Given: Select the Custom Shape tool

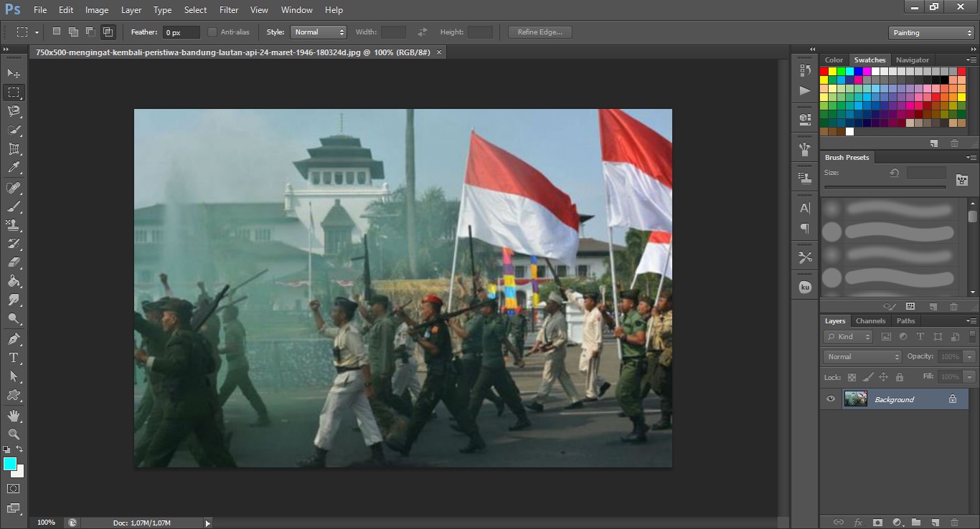Looking at the screenshot, I should pos(14,395).
